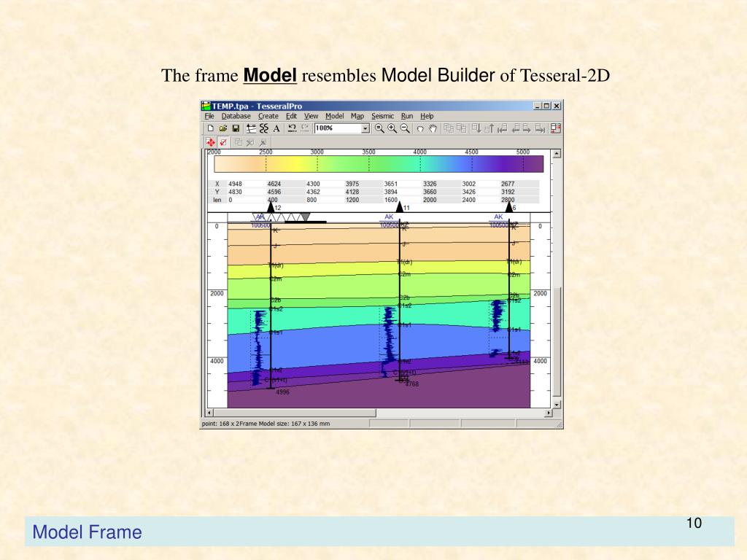Click the Open file folder icon
Screen dimensions: 747x560
[223, 128]
